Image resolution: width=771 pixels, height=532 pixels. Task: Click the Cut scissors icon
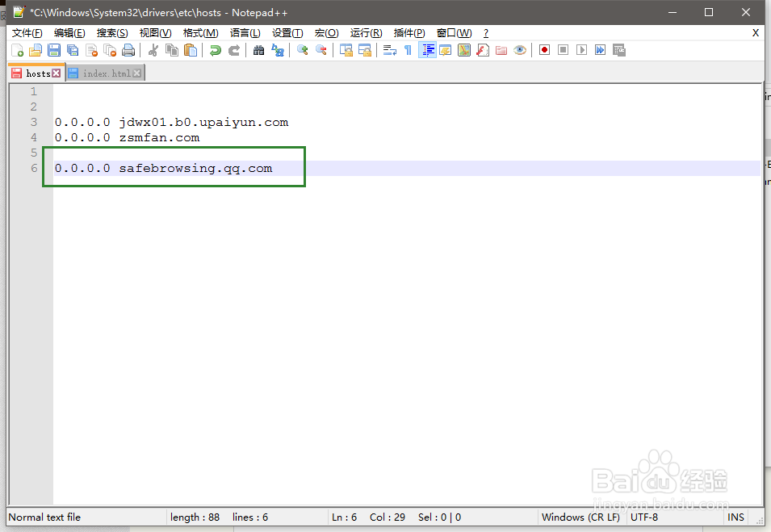tap(153, 50)
